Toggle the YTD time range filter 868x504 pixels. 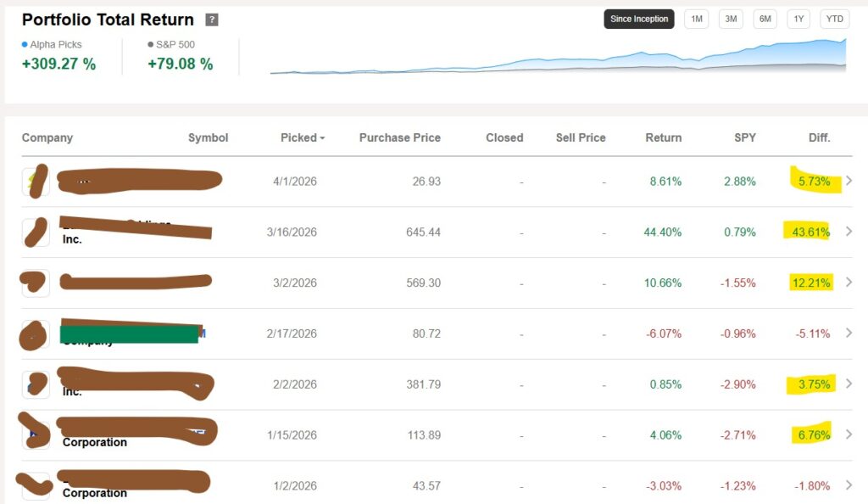click(x=834, y=19)
